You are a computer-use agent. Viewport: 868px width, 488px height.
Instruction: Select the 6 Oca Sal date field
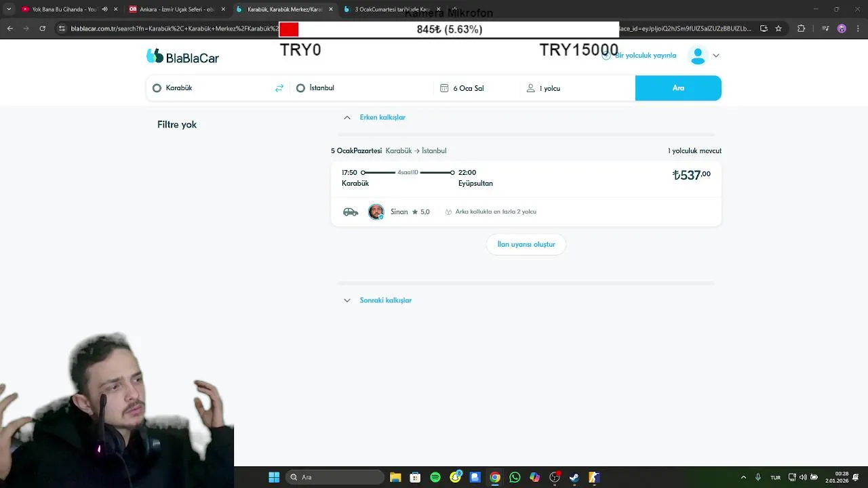[477, 88]
